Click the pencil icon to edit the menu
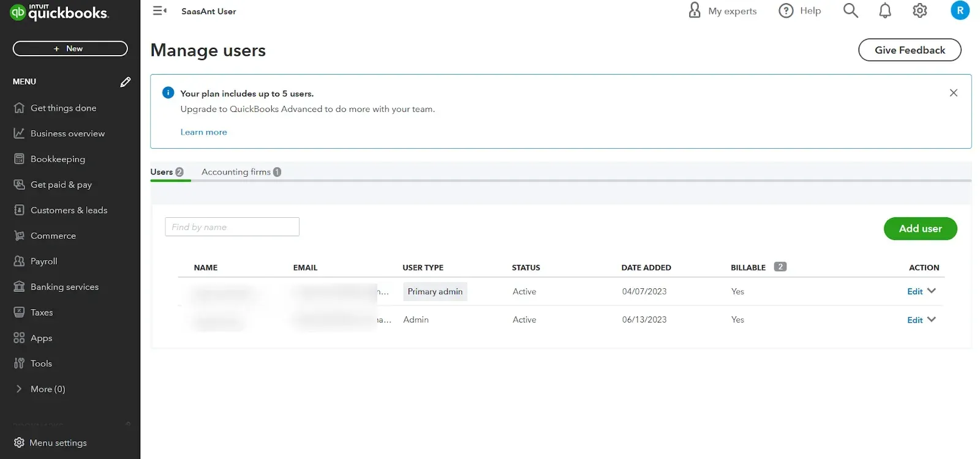The height and width of the screenshot is (459, 980). point(126,82)
